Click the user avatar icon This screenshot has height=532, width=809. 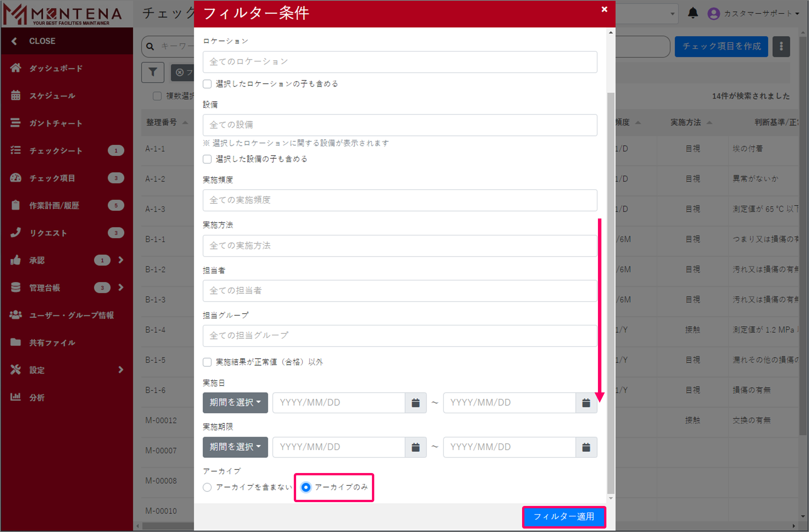(713, 13)
